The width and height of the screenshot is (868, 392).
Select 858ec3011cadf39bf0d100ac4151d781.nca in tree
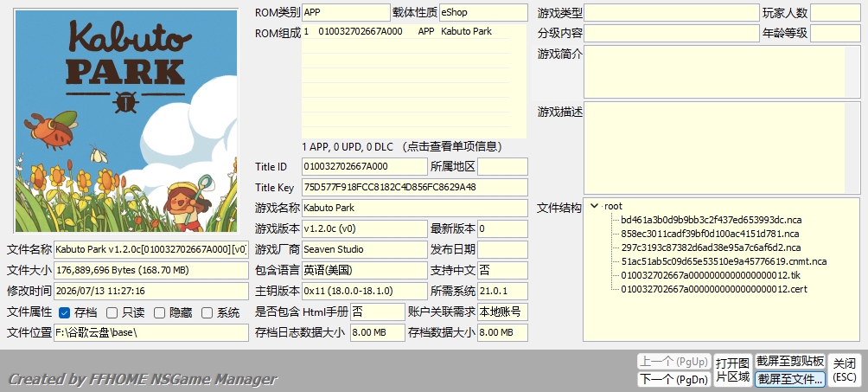(x=710, y=234)
